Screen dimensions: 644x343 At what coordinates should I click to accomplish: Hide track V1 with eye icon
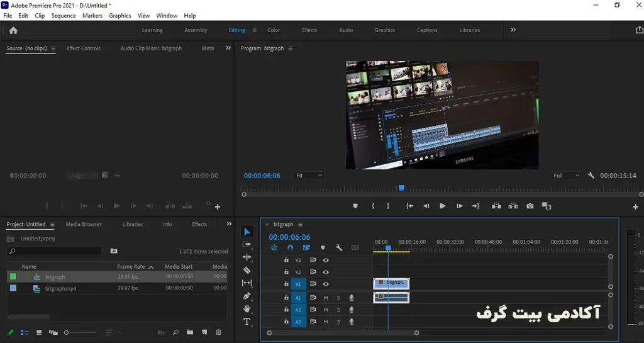coord(326,284)
